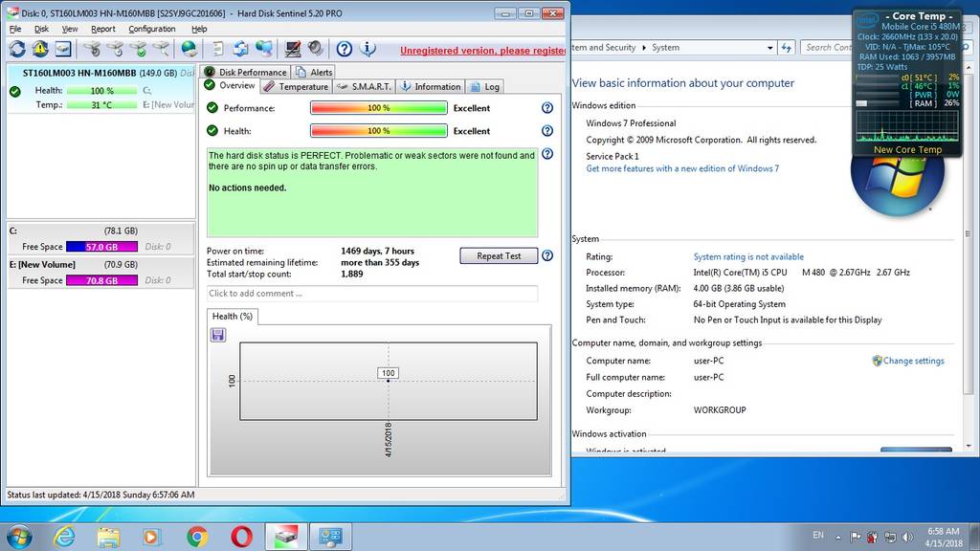Click the Unregistered version please register link
This screenshot has width=980, height=551.
[482, 51]
